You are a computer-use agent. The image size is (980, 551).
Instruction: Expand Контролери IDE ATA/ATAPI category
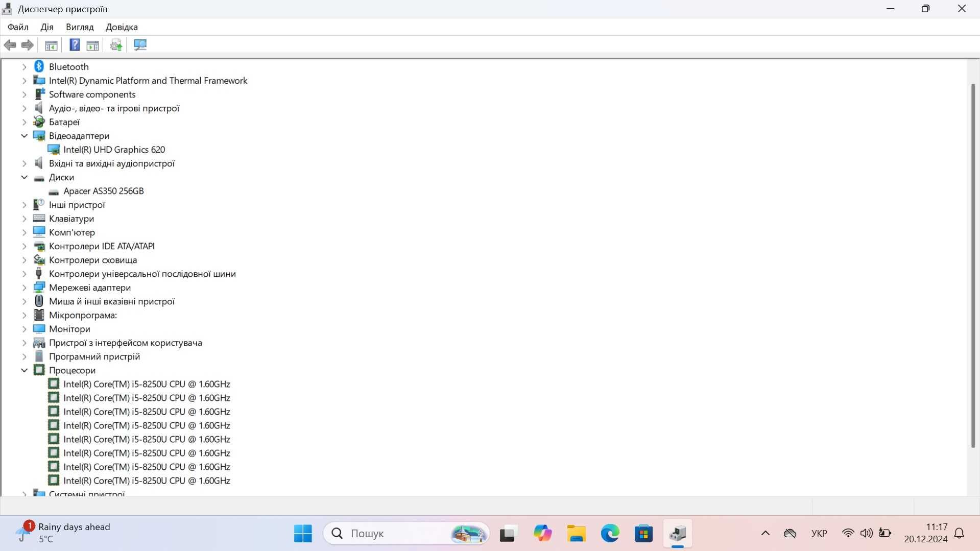click(x=24, y=246)
